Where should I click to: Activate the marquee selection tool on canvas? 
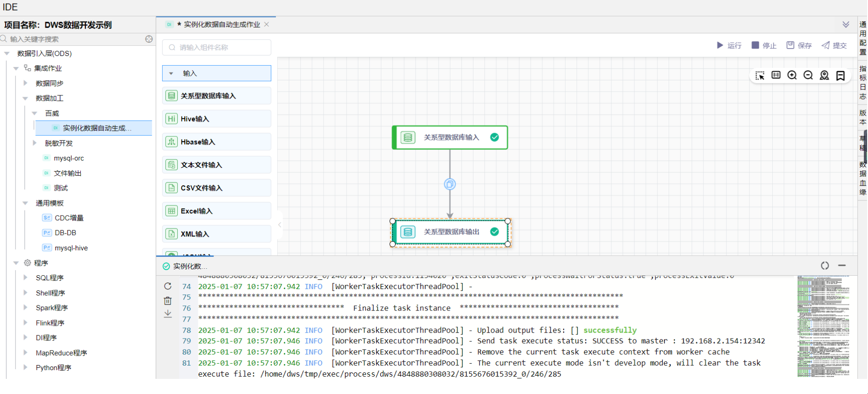click(760, 75)
